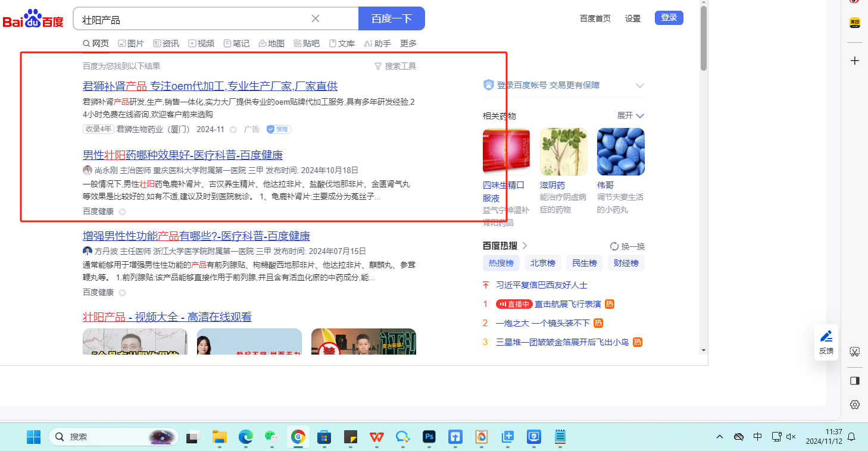Click the 登录 login button
Screen dimensions: 868x451
[x=669, y=18]
